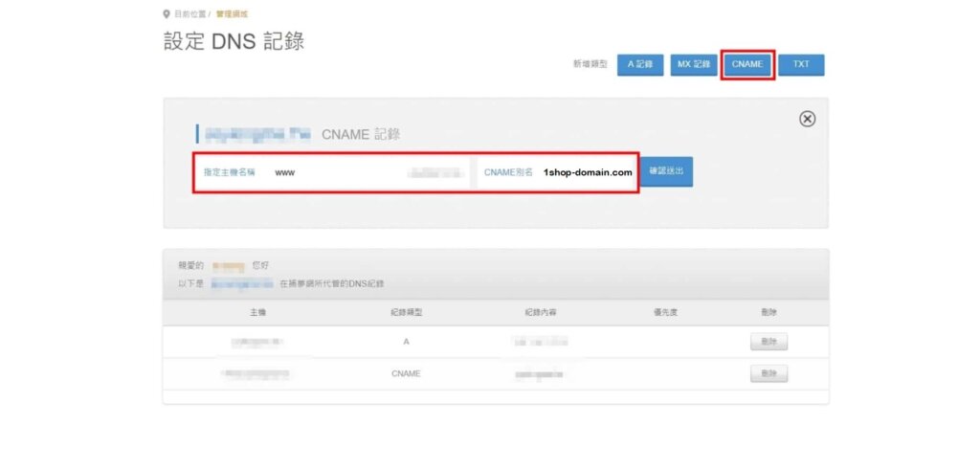Click the 主機 column header
Screen dimensions: 980x470
tap(257, 313)
